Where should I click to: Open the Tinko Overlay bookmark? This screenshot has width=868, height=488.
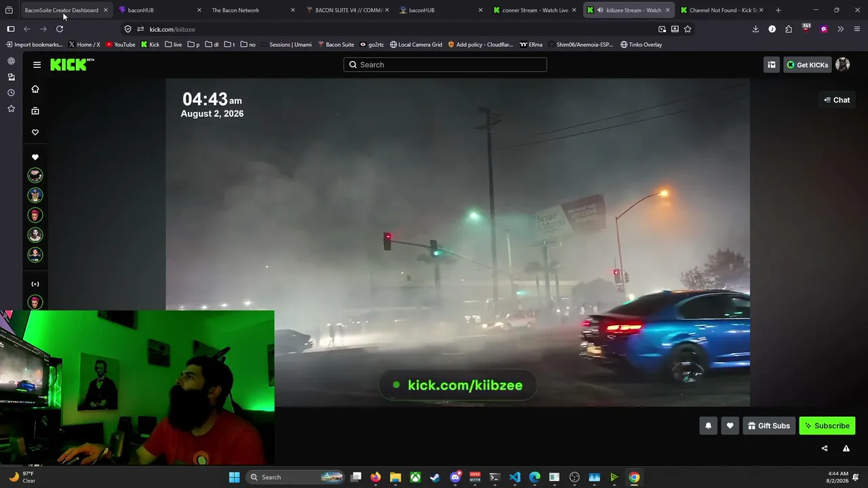(x=642, y=45)
